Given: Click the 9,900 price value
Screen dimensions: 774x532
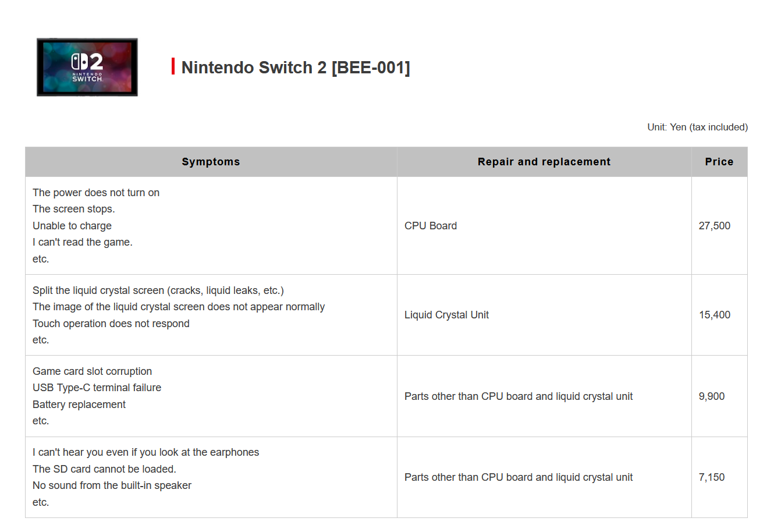Looking at the screenshot, I should pos(711,396).
